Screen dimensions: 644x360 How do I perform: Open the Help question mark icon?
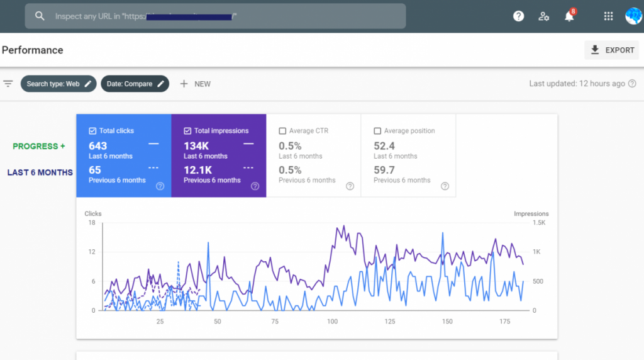click(518, 16)
